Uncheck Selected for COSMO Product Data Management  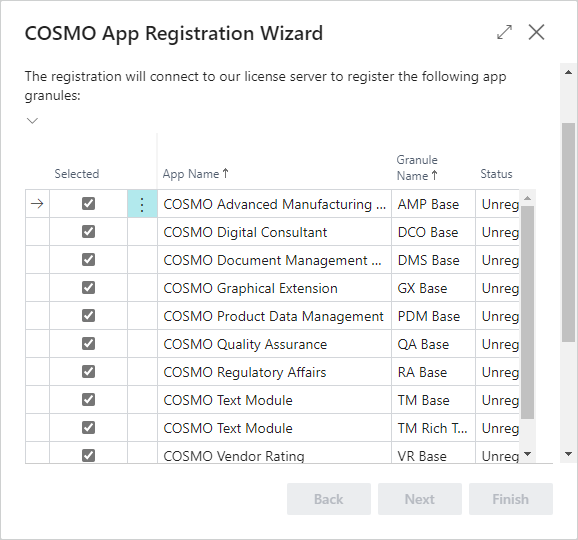(88, 316)
